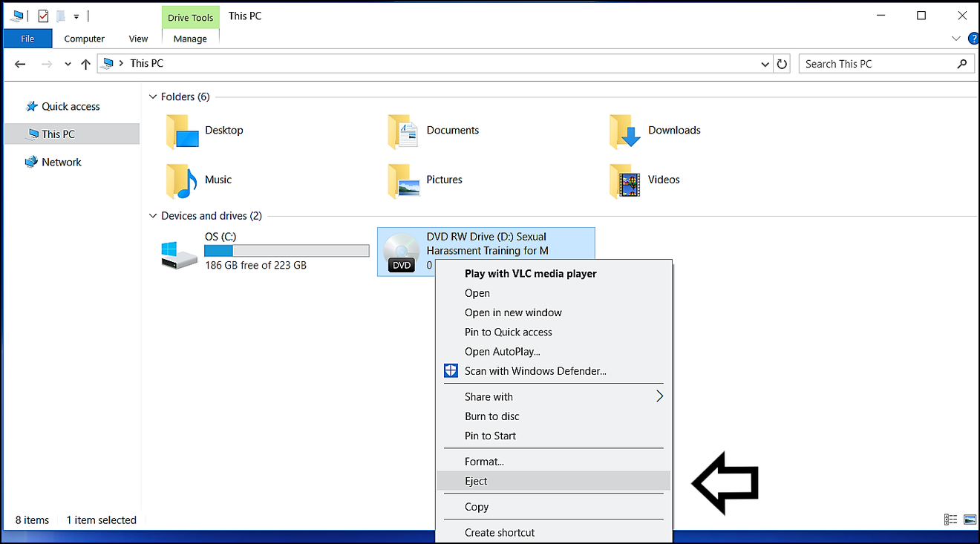Open the File menu tab
The width and height of the screenshot is (980, 544).
click(27, 39)
